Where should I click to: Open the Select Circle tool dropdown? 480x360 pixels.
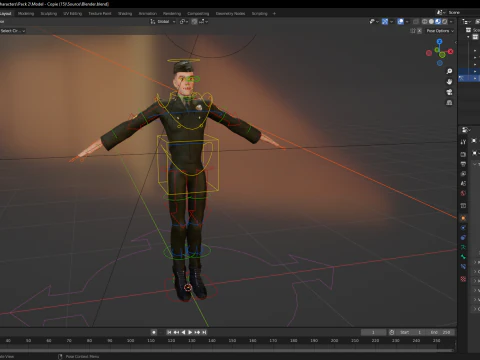click(x=13, y=31)
